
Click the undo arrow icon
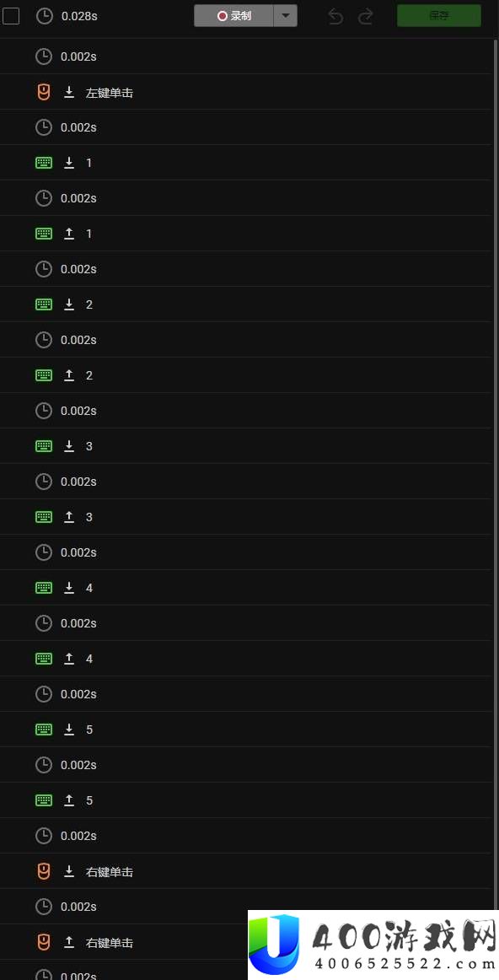pos(335,16)
